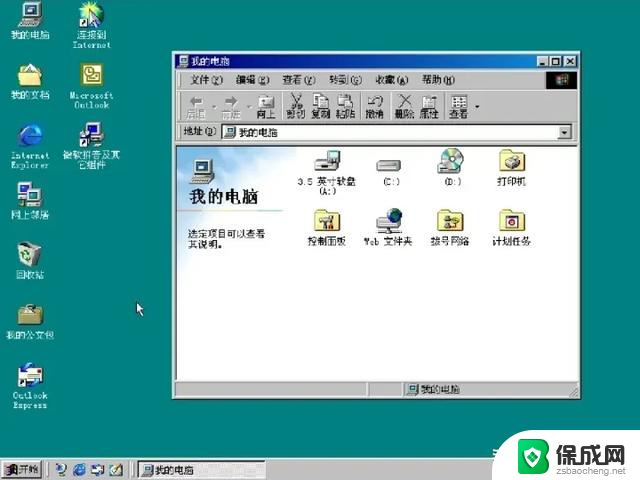This screenshot has width=640, height=480.
Task: Open 我的文档 folder on desktop
Action: [x=30, y=81]
